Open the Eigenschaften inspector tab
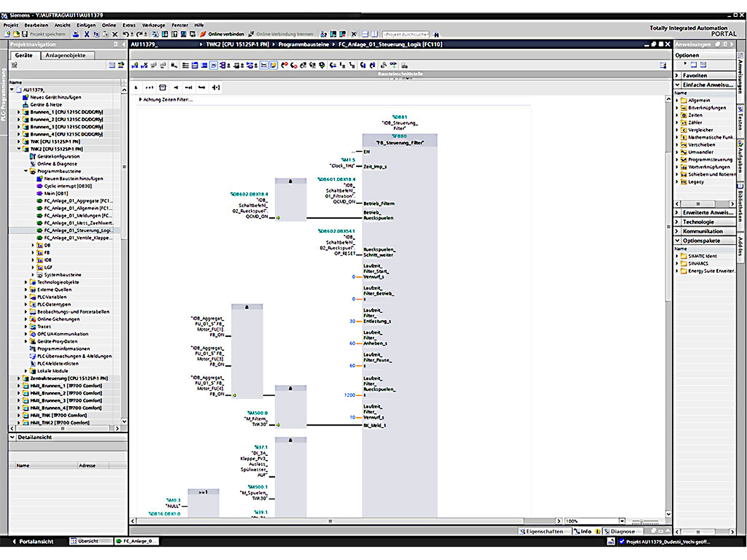Screen dimensions: 747x560 [541, 532]
